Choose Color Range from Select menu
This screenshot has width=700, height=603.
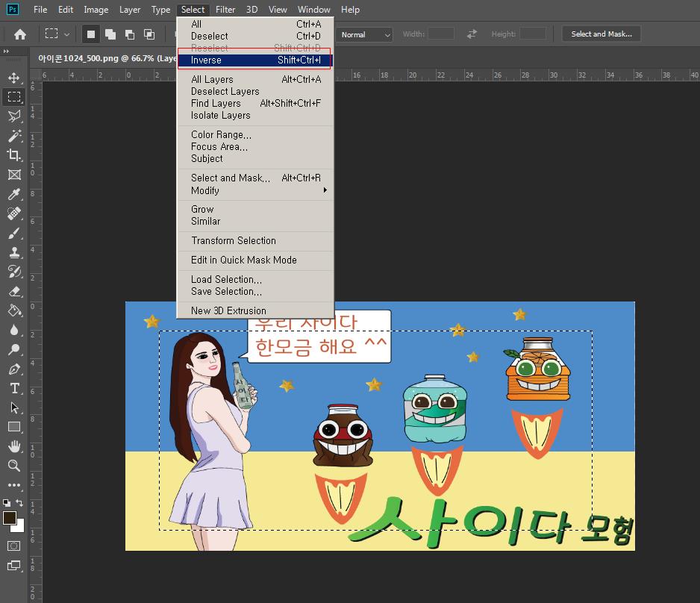tap(255, 134)
